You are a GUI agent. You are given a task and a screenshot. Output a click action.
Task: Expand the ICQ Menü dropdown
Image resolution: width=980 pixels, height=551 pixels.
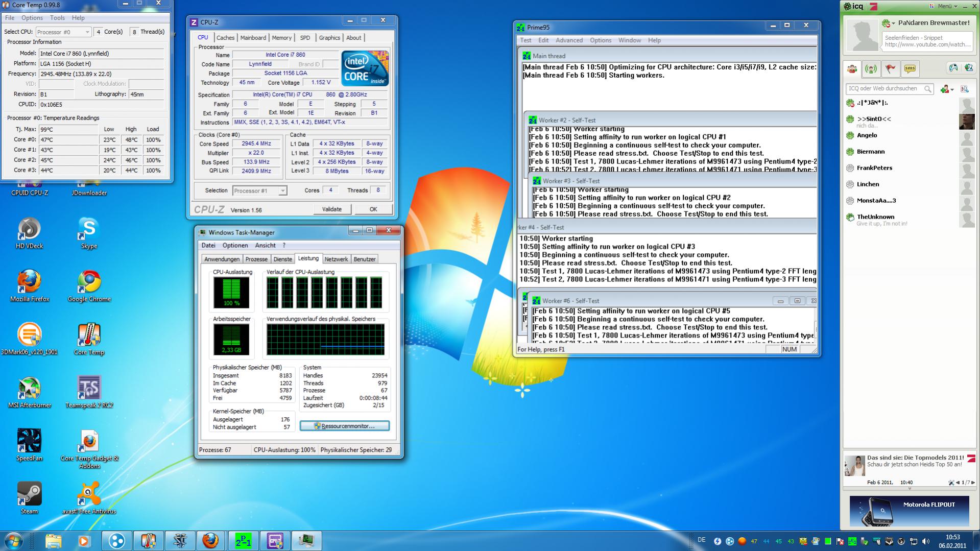point(947,6)
